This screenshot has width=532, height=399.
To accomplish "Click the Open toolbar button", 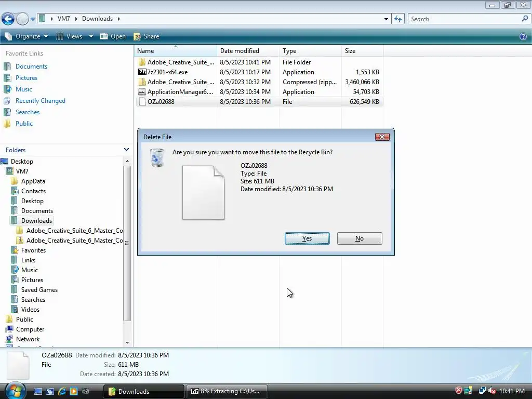I will pos(113,36).
